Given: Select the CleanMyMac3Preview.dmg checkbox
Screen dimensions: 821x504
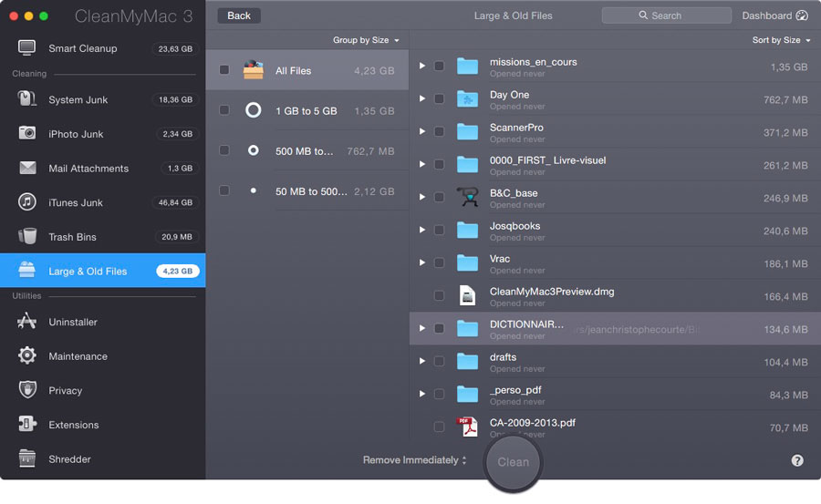Looking at the screenshot, I should 440,295.
